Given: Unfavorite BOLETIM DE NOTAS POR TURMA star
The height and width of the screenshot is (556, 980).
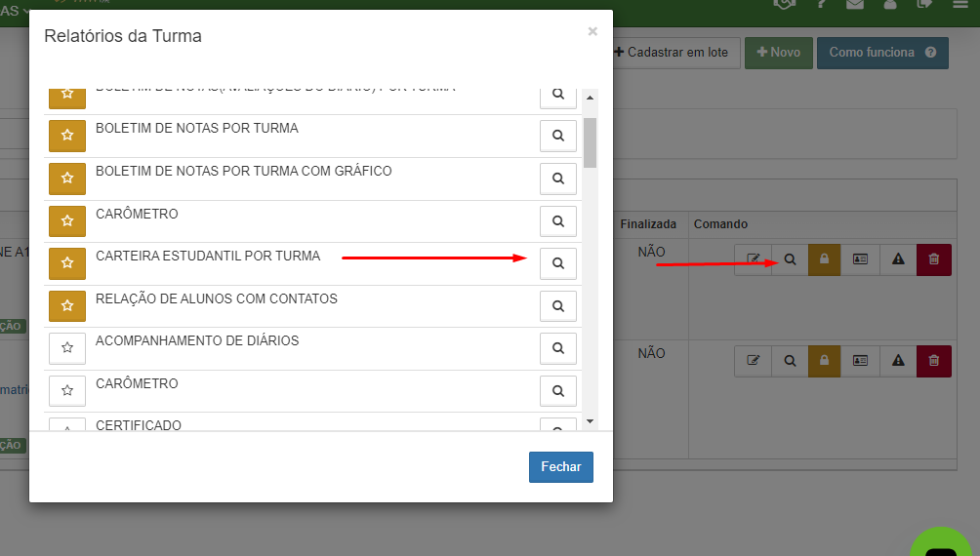Looking at the screenshot, I should pyautogui.click(x=67, y=136).
